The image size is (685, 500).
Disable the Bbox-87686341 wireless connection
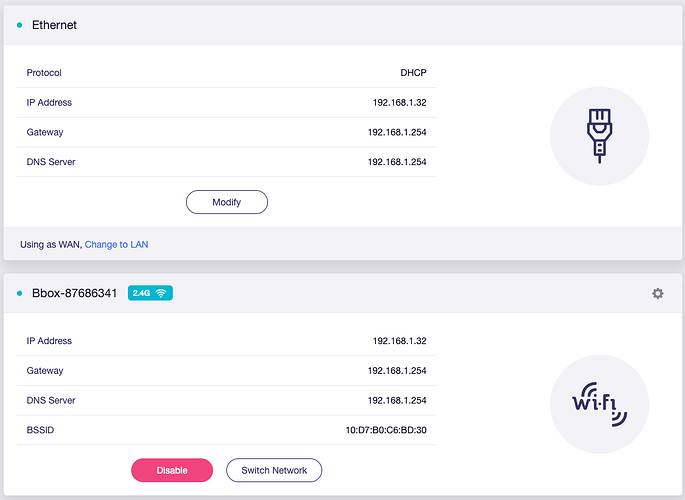[x=172, y=470]
